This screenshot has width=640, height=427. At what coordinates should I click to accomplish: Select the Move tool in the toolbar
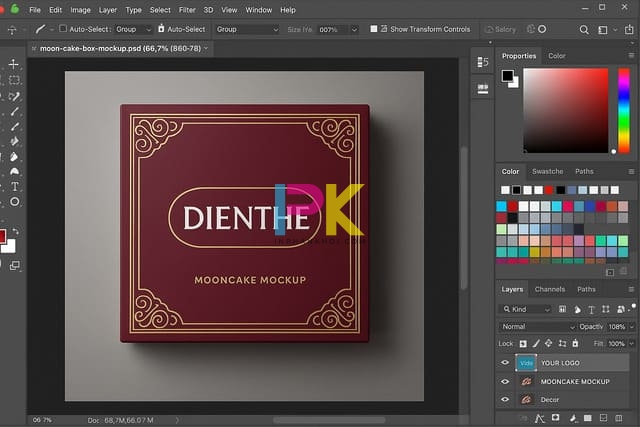[14, 64]
